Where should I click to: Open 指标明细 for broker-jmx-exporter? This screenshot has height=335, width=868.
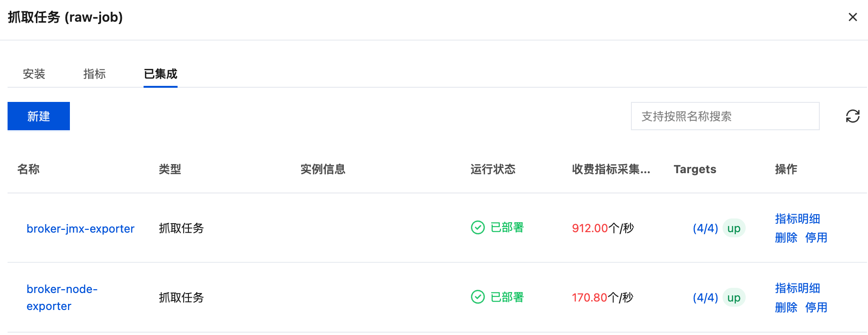pyautogui.click(x=797, y=219)
